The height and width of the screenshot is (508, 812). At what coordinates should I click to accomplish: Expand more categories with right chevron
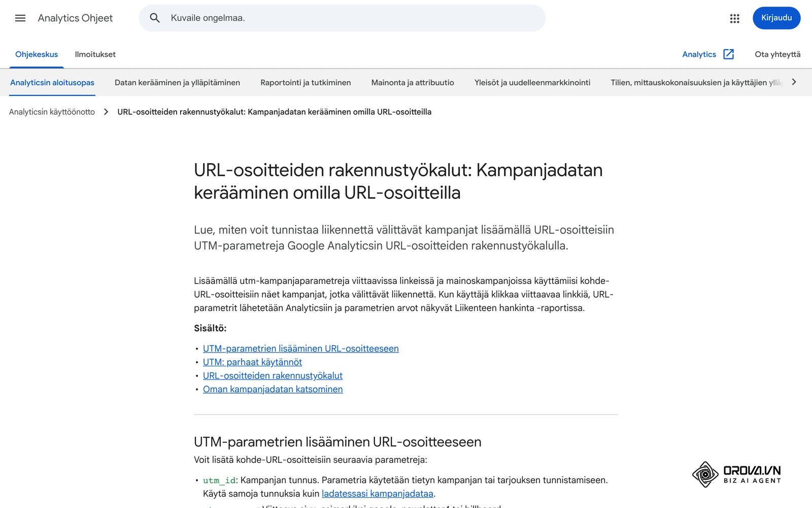[794, 82]
